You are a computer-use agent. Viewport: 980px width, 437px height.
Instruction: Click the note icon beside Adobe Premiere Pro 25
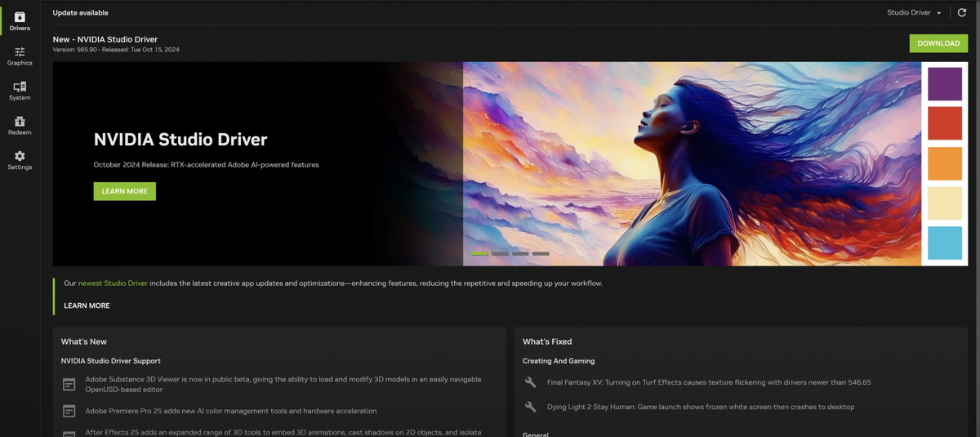click(x=69, y=411)
